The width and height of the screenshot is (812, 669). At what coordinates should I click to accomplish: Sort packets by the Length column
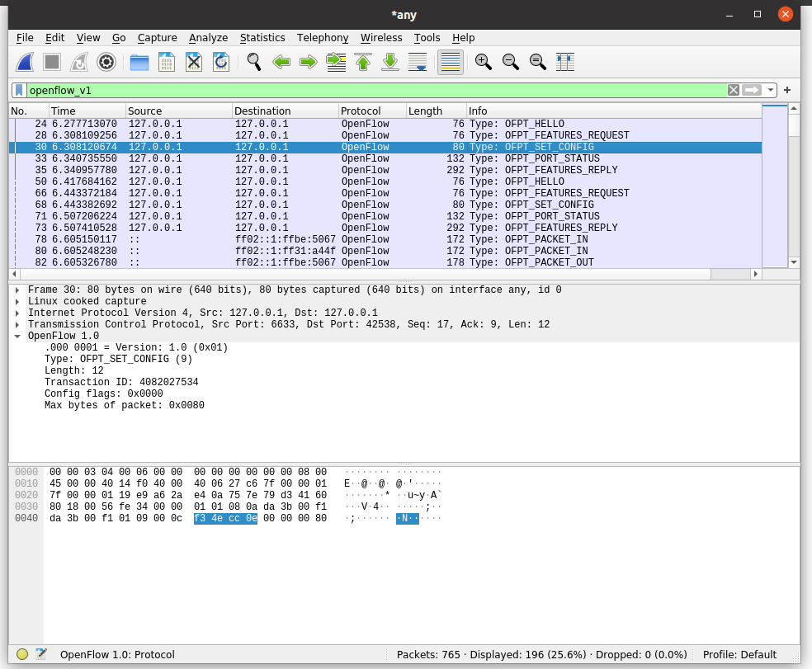pyautogui.click(x=436, y=111)
